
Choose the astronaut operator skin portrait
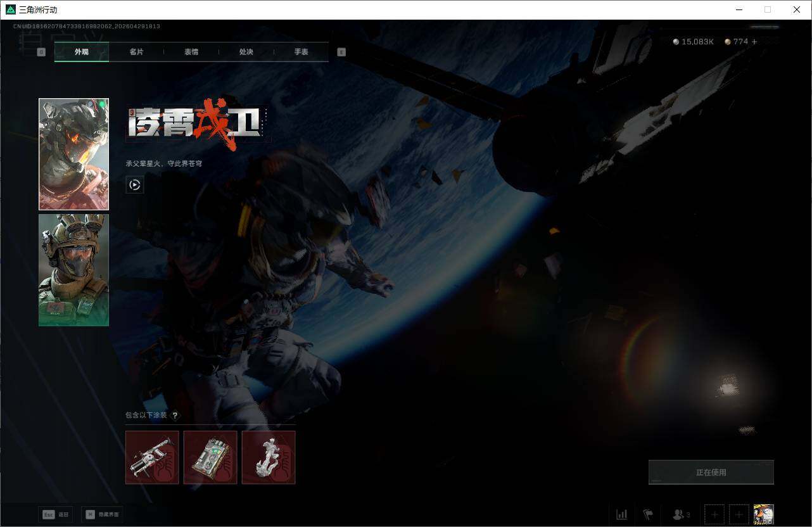[73, 154]
